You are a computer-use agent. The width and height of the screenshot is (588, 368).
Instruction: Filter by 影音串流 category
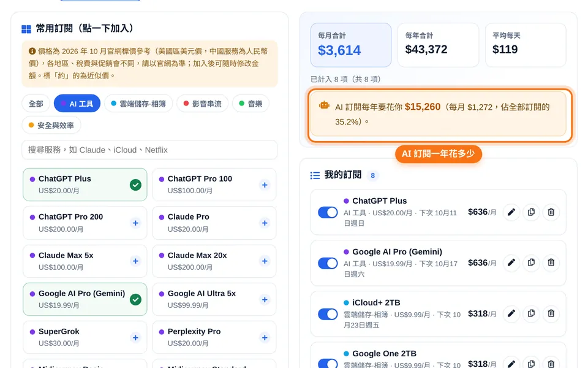coord(203,104)
